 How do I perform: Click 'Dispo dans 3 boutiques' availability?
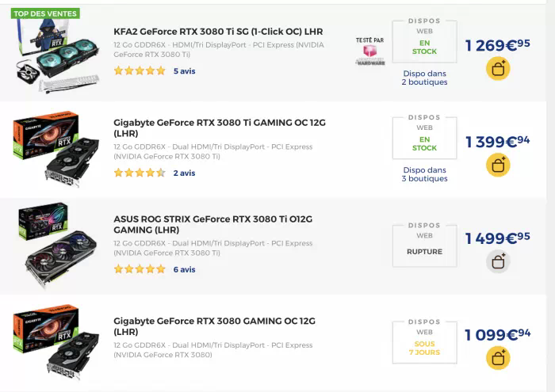pos(424,174)
